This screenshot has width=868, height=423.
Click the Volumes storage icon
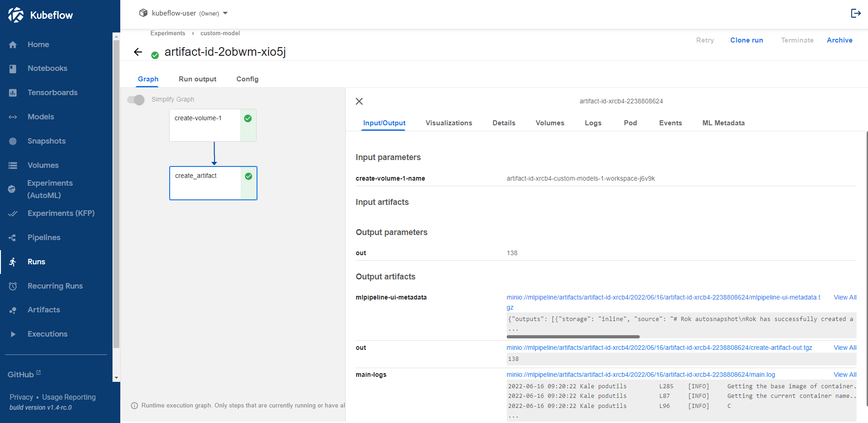pyautogui.click(x=13, y=166)
